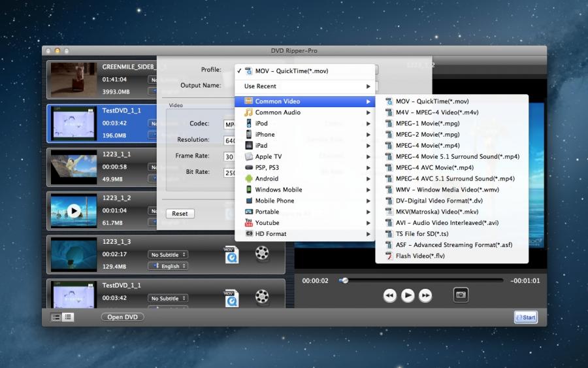
Task: Select MOV - QuickTime(*.mov) in the Common Video submenu
Action: pyautogui.click(x=452, y=101)
